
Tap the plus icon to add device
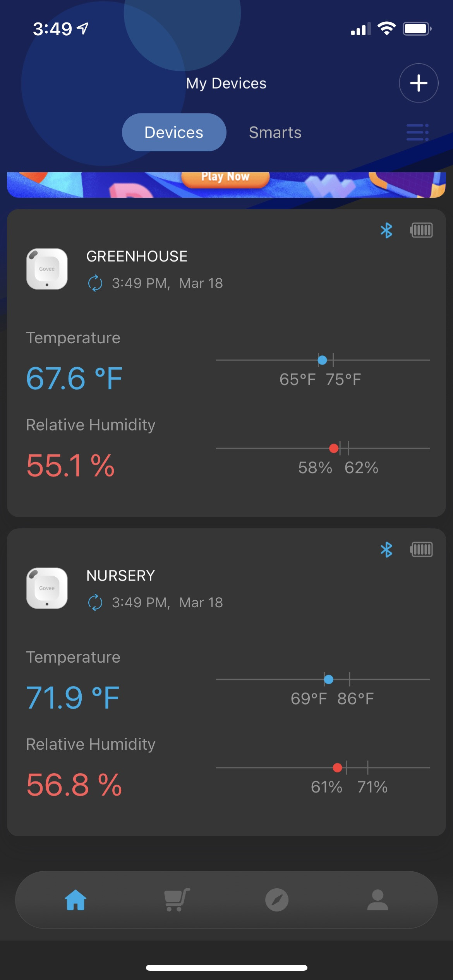point(419,83)
